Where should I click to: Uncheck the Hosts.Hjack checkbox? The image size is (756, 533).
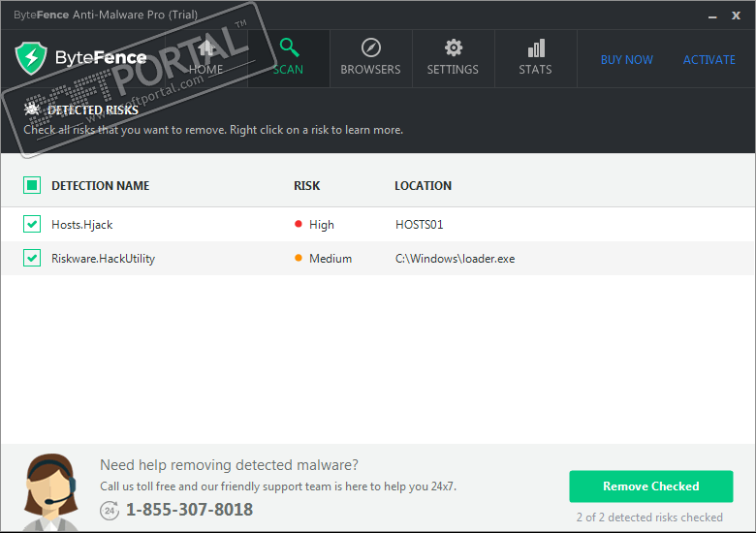click(x=32, y=224)
